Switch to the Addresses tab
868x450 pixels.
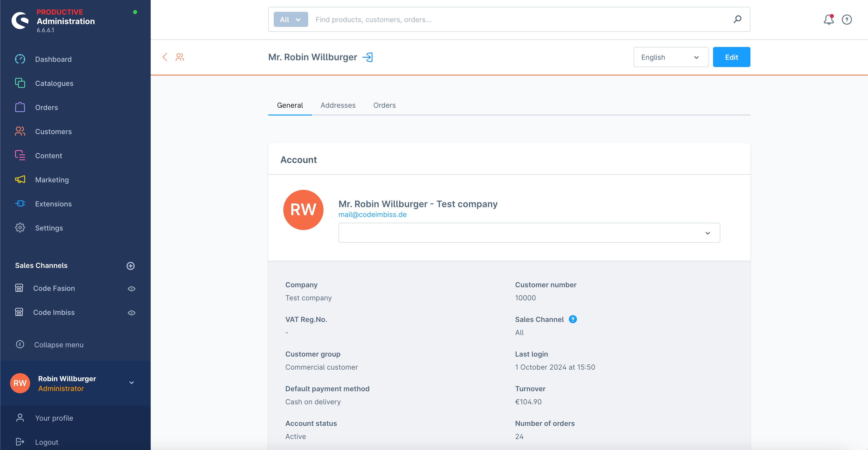[338, 105]
